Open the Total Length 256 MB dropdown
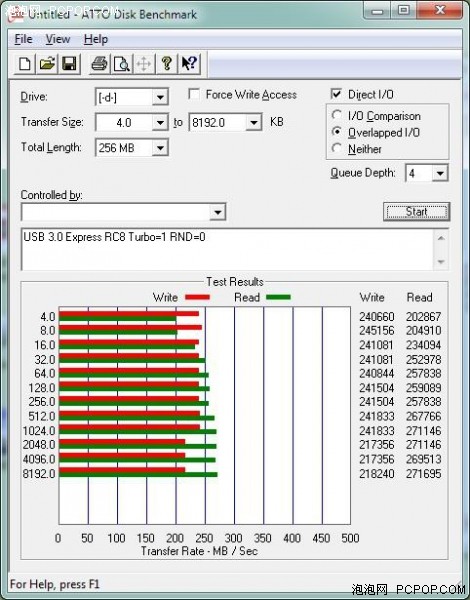 tap(160, 148)
